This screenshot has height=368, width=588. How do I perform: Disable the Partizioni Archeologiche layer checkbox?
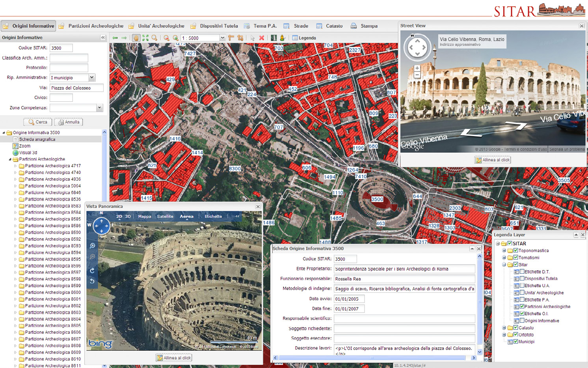[522, 306]
